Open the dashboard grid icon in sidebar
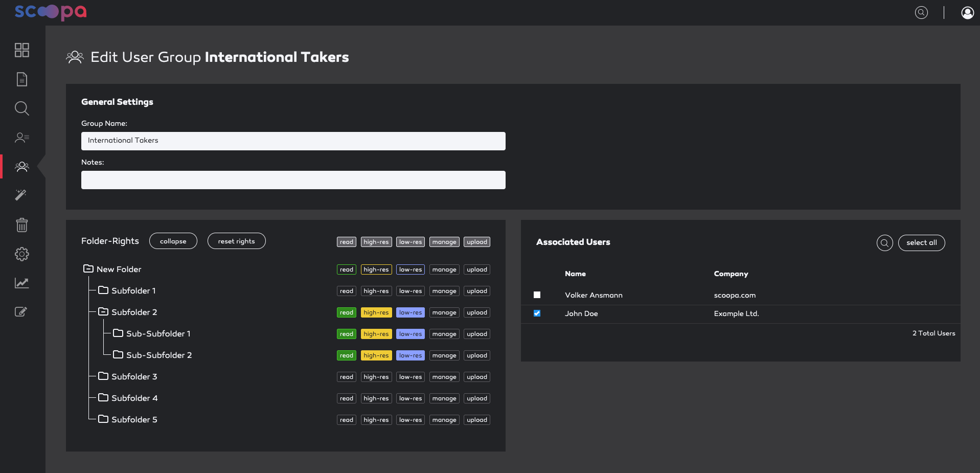 click(x=22, y=50)
